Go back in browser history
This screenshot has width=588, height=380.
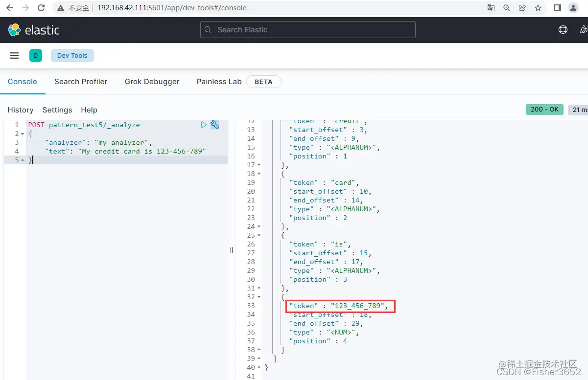(10, 8)
